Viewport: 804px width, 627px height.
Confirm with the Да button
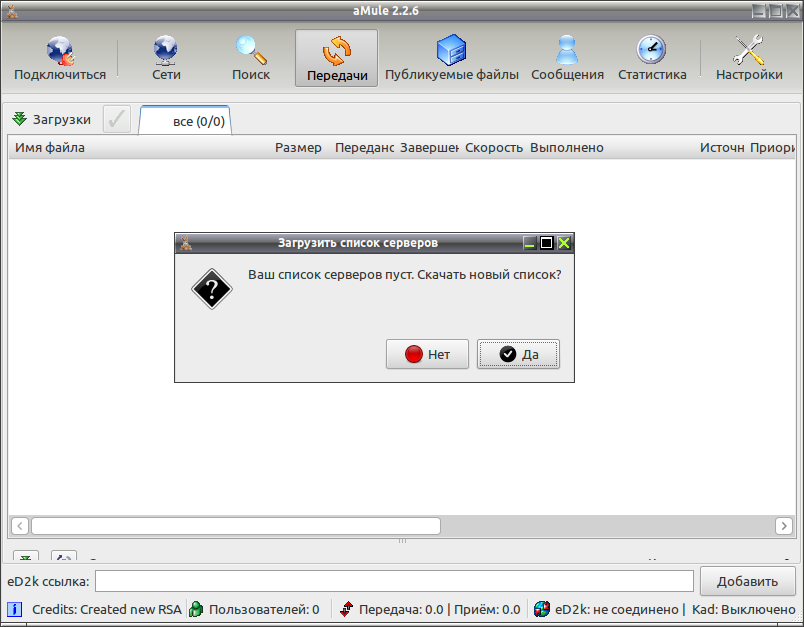pos(518,354)
